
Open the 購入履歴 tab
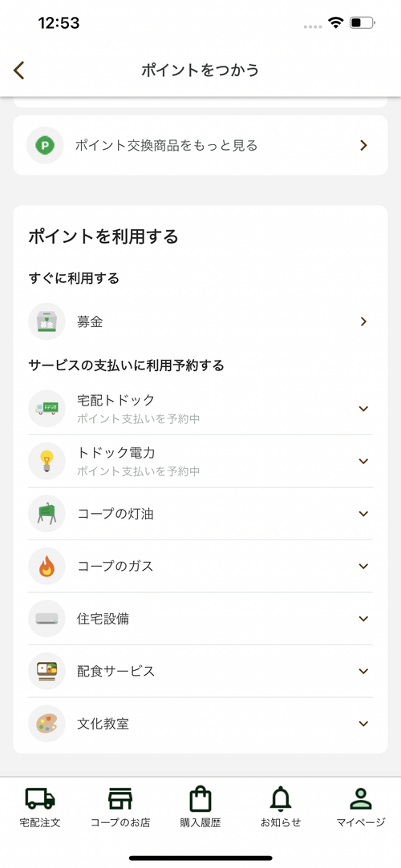[x=200, y=807]
